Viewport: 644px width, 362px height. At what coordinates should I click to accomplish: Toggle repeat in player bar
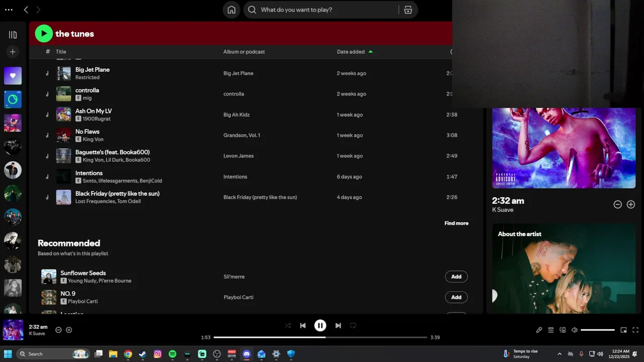(353, 325)
